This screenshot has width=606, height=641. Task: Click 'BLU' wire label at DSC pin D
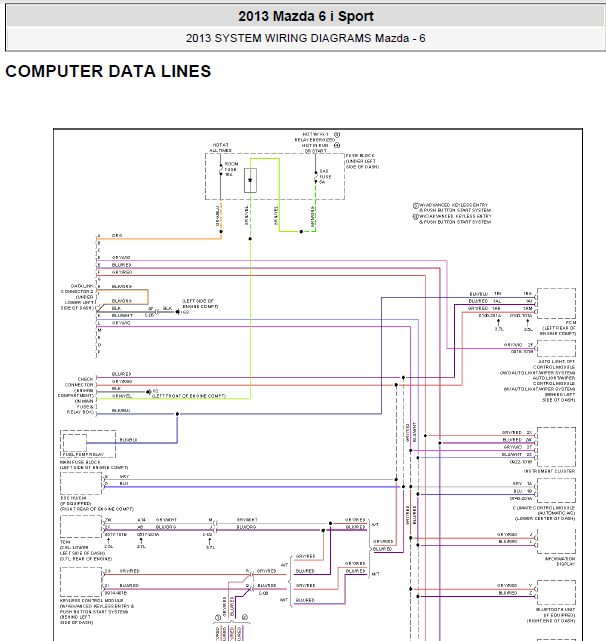click(x=124, y=483)
